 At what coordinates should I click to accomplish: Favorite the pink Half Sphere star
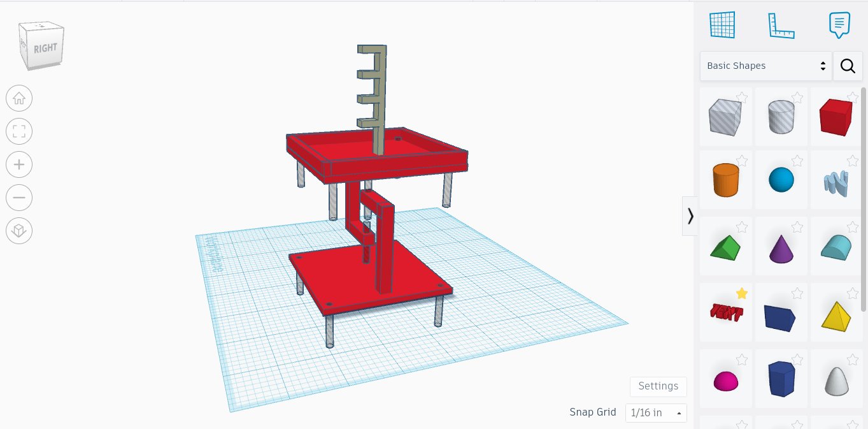(742, 360)
